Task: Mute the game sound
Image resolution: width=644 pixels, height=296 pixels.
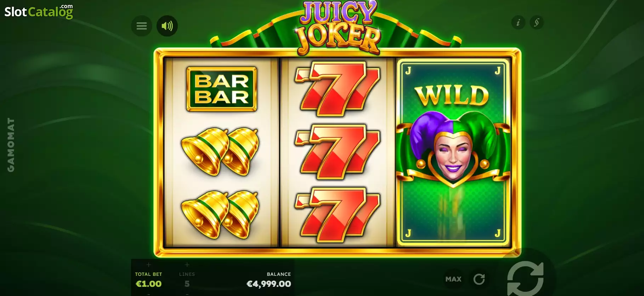Action: (167, 26)
